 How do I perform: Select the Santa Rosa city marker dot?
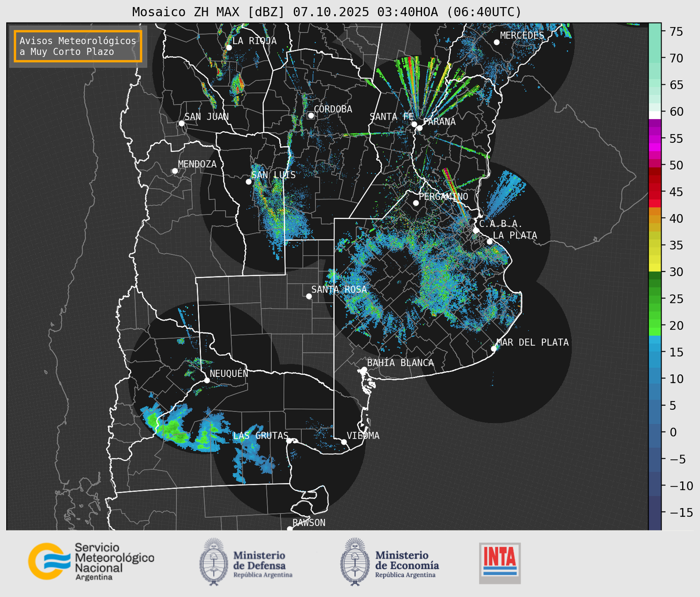pos(309,296)
